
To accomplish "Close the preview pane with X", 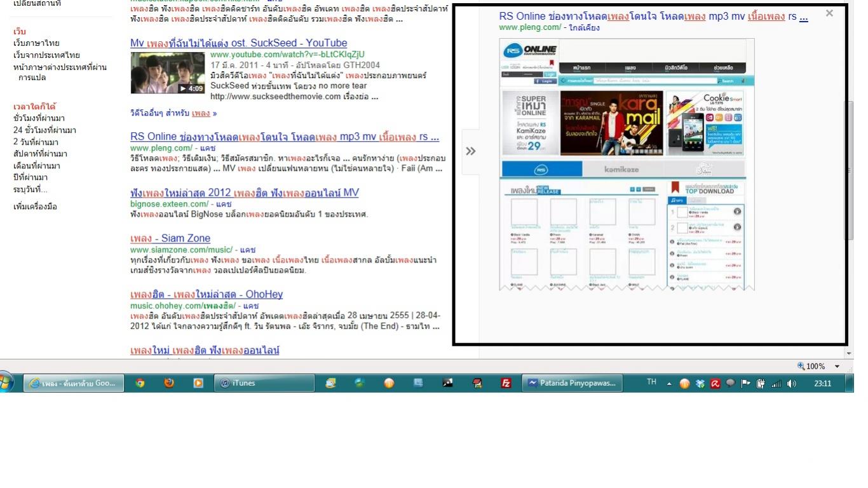I will [x=829, y=13].
